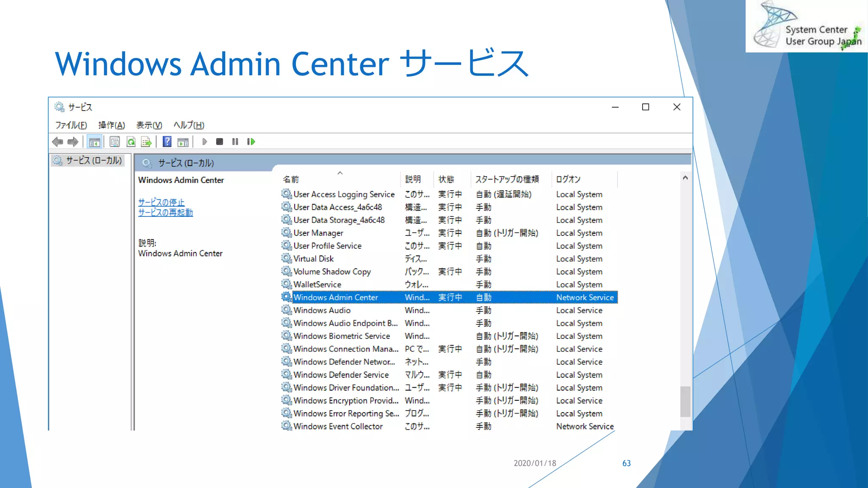Click gear icon beside Windows Audio
Screen dimensions: 868x488
(287, 310)
